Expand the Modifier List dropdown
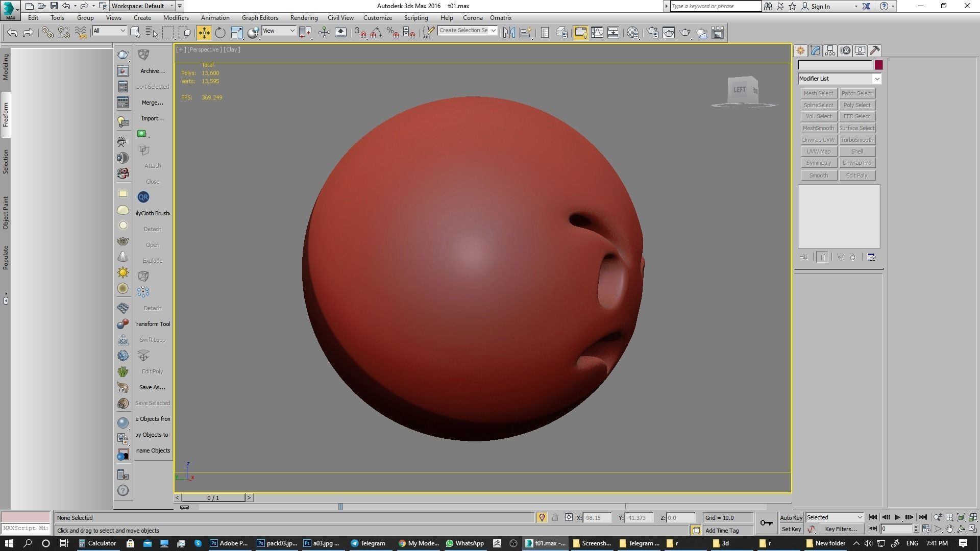The width and height of the screenshot is (980, 551). tap(876, 79)
